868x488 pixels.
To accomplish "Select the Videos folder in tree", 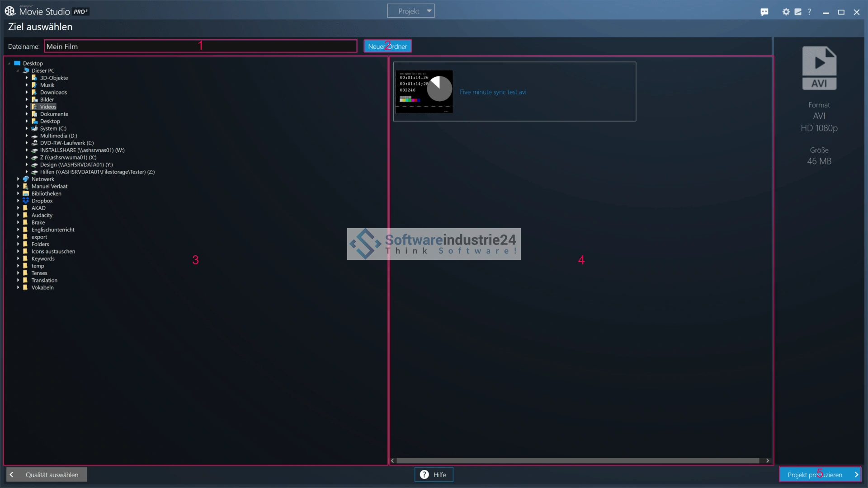I will point(48,107).
